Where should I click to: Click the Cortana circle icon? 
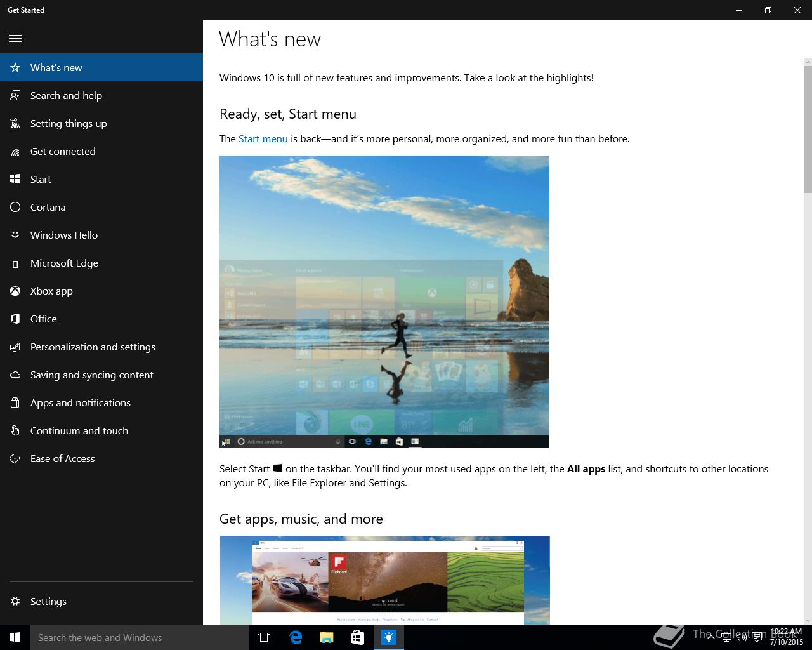pyautogui.click(x=15, y=207)
